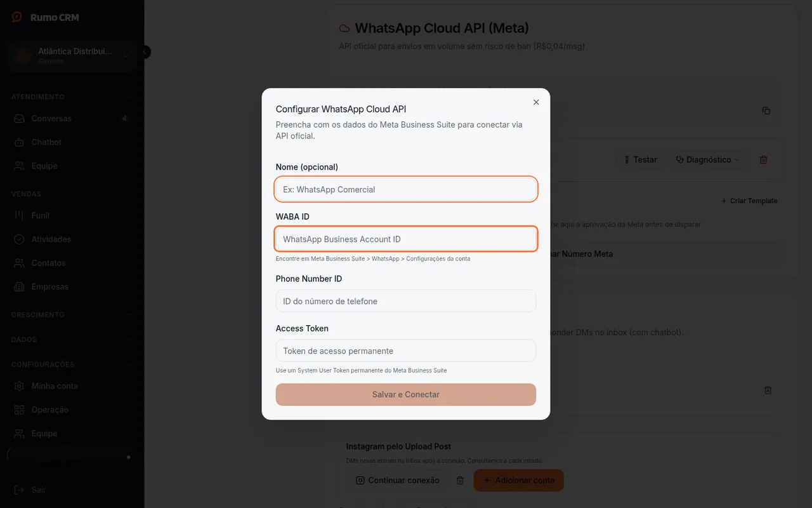Open Conversas in the sidebar
Image resolution: width=812 pixels, height=508 pixels.
(x=72, y=119)
